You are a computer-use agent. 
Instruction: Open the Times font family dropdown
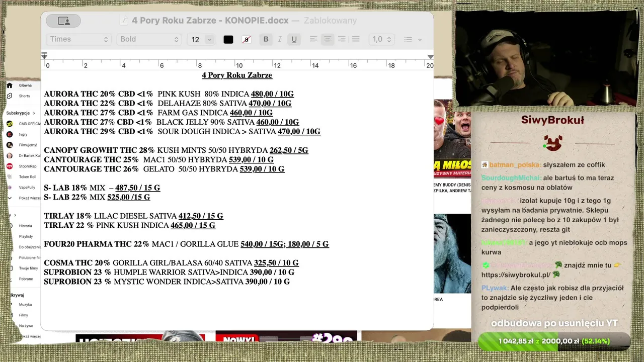(x=78, y=39)
